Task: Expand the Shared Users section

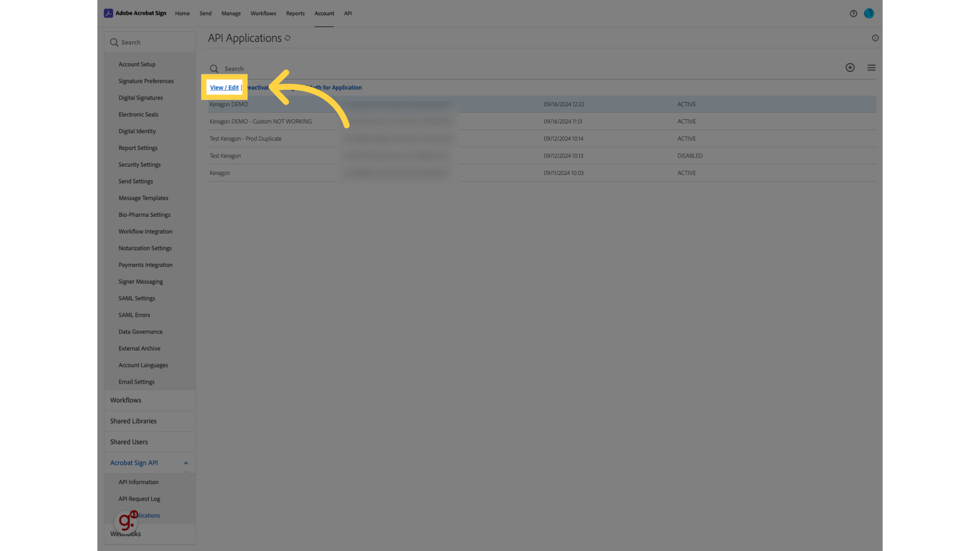Action: pos(150,442)
